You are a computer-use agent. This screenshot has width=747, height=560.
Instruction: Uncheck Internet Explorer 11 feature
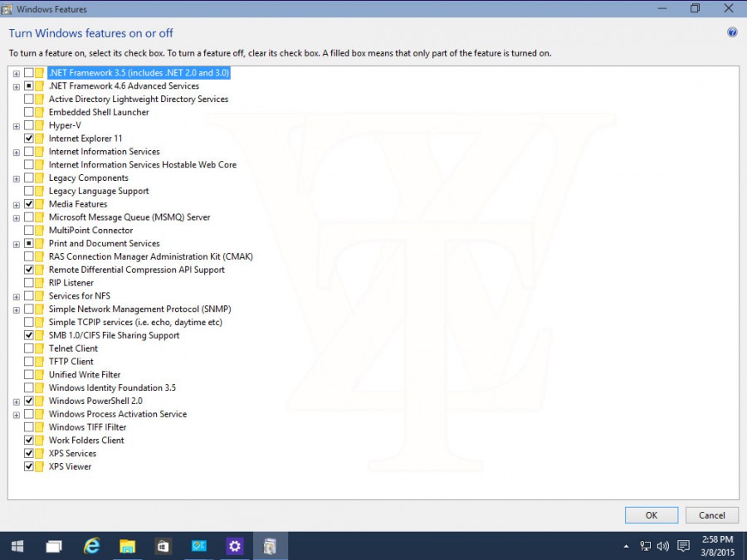(28, 138)
